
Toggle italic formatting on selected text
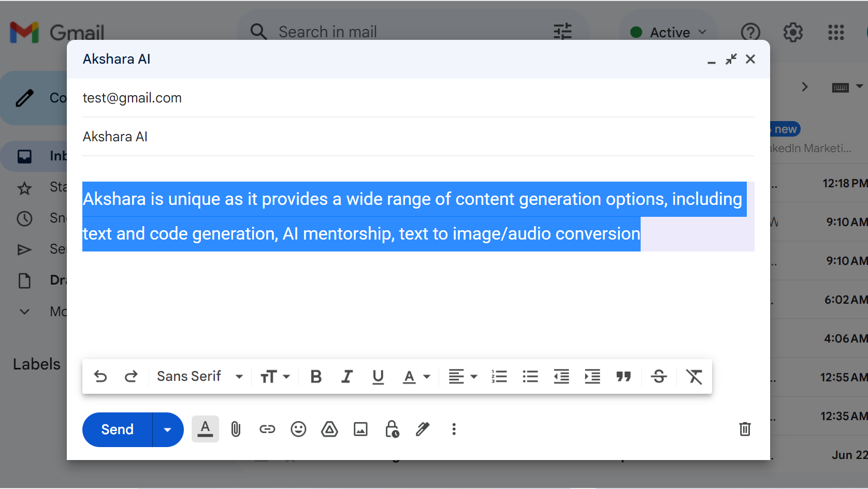(x=347, y=377)
